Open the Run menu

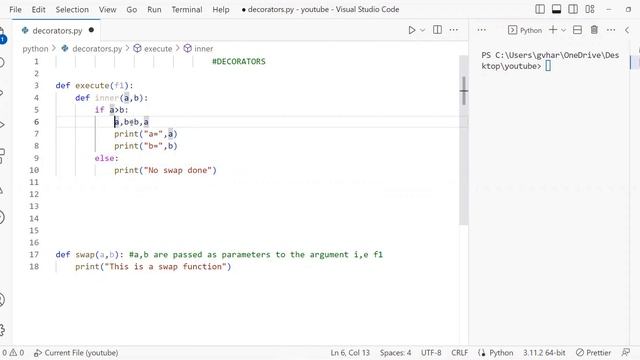click(154, 9)
